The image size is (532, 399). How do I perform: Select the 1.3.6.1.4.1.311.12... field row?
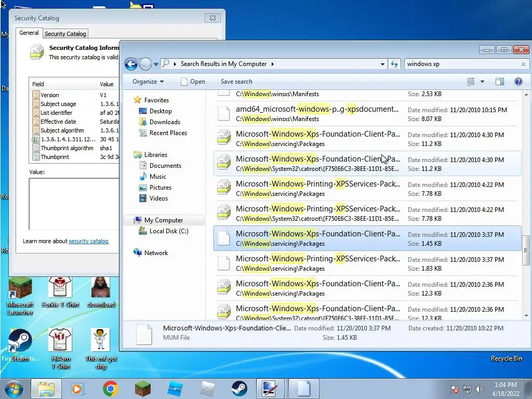(x=75, y=139)
